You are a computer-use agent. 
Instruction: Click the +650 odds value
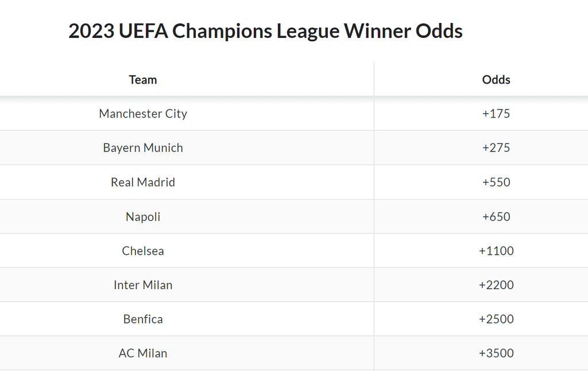pos(496,217)
